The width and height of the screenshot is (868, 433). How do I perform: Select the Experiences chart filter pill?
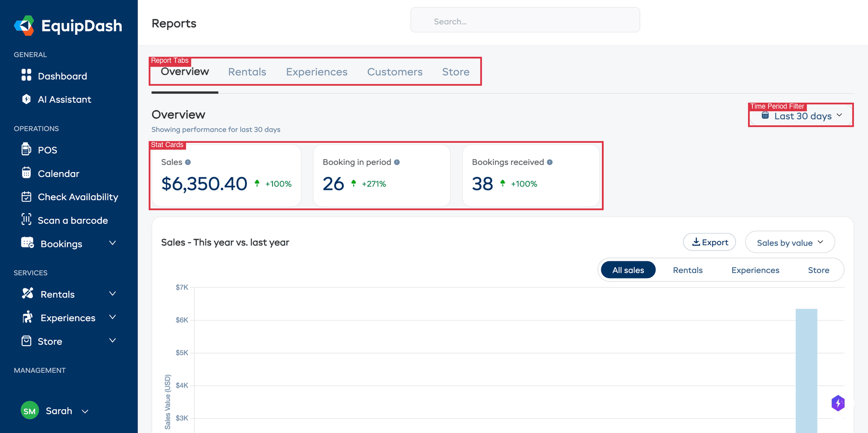[x=755, y=270]
